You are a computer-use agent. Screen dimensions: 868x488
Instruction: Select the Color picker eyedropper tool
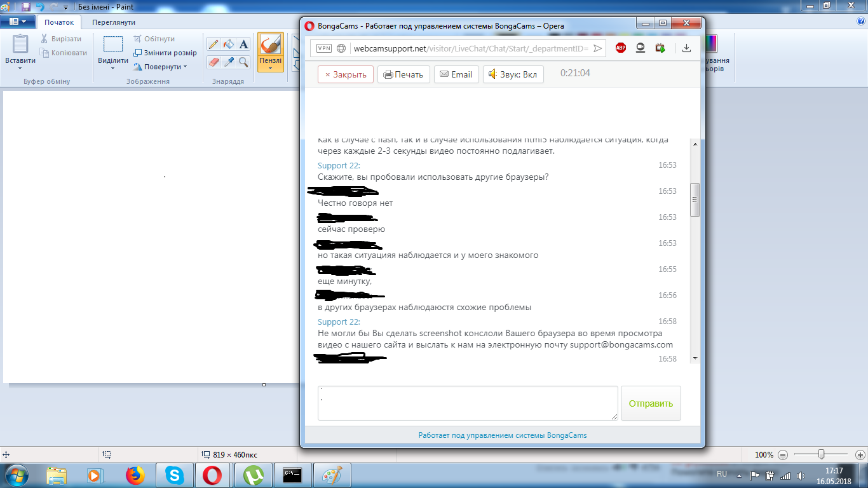coord(229,62)
